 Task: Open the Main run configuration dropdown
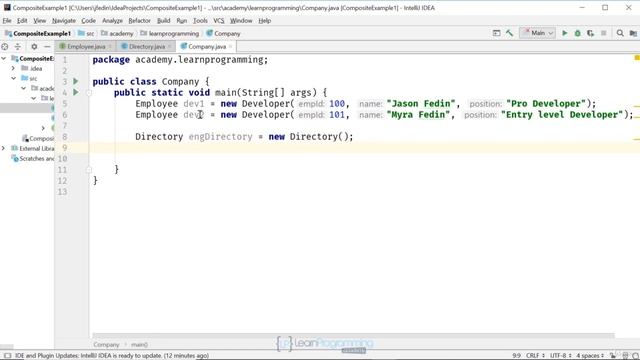pyautogui.click(x=538, y=33)
